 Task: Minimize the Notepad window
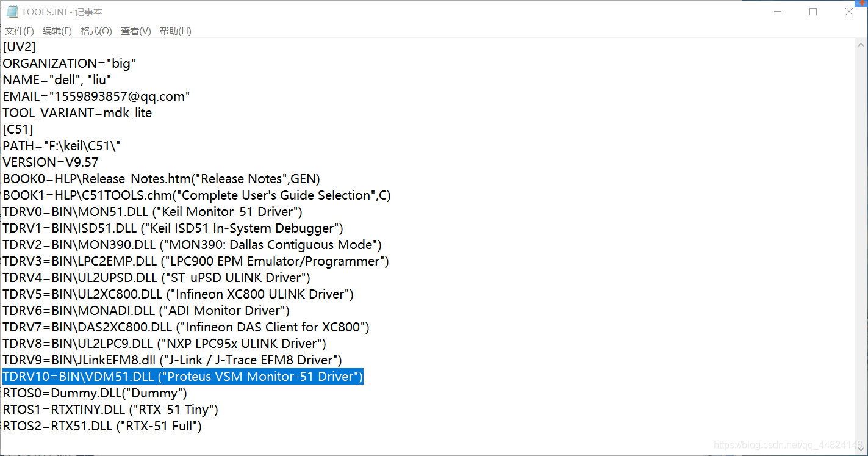click(x=777, y=12)
